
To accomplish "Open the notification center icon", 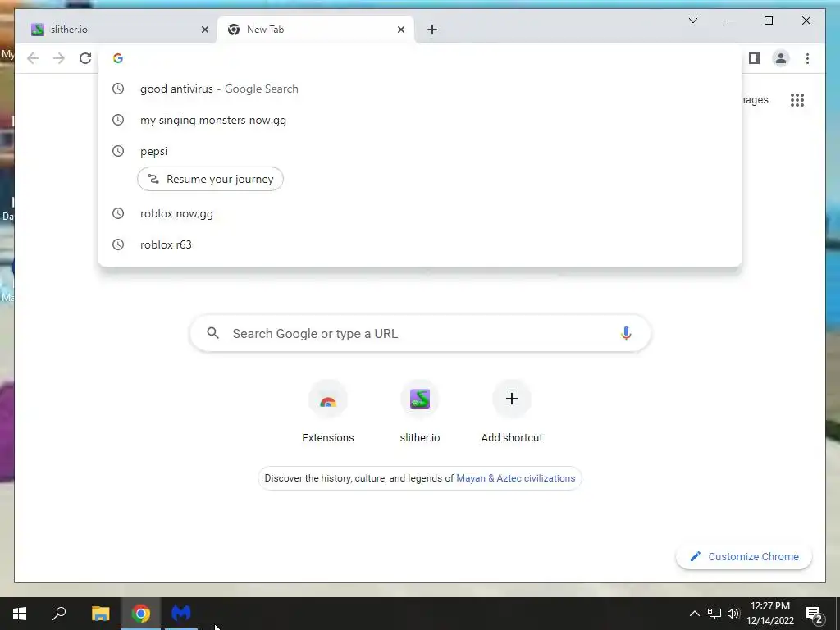I will click(815, 614).
